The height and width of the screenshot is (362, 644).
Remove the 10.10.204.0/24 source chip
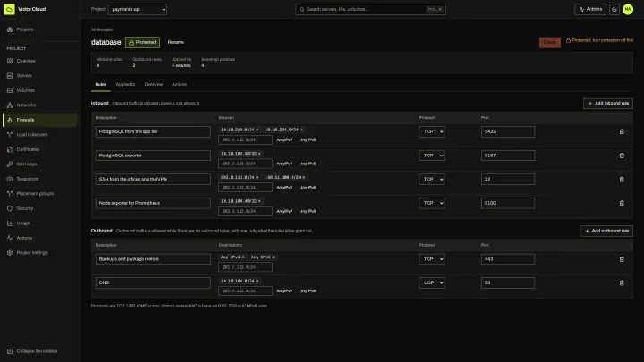(x=301, y=130)
